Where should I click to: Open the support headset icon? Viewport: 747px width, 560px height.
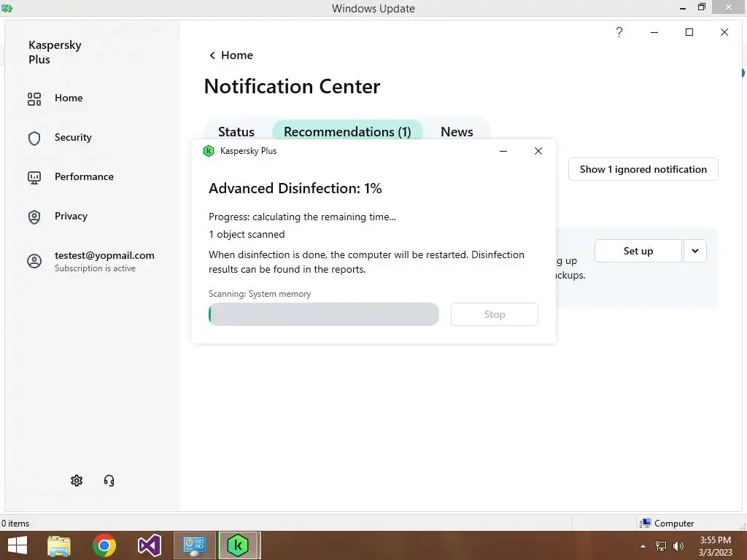109,481
